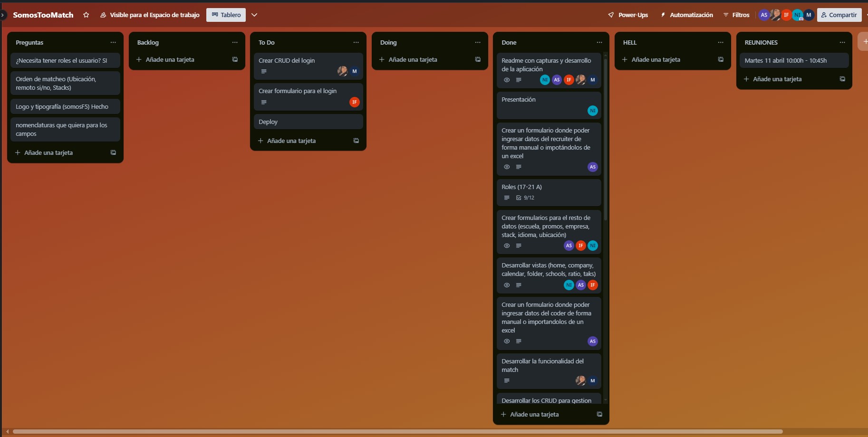Open the To Do list actions menu

pyautogui.click(x=356, y=42)
